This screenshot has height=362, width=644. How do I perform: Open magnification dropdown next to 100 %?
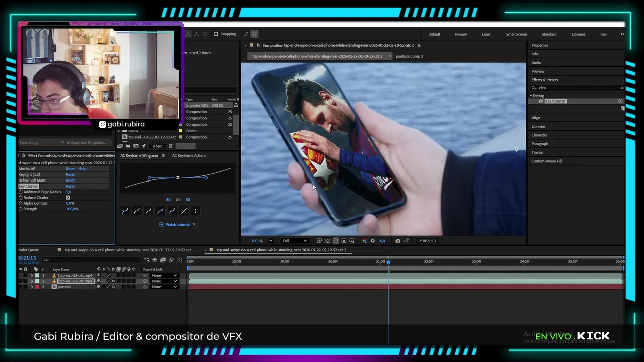(270, 241)
